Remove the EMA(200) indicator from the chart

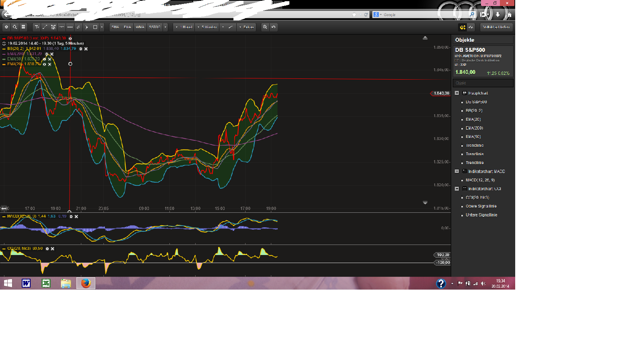click(x=52, y=54)
